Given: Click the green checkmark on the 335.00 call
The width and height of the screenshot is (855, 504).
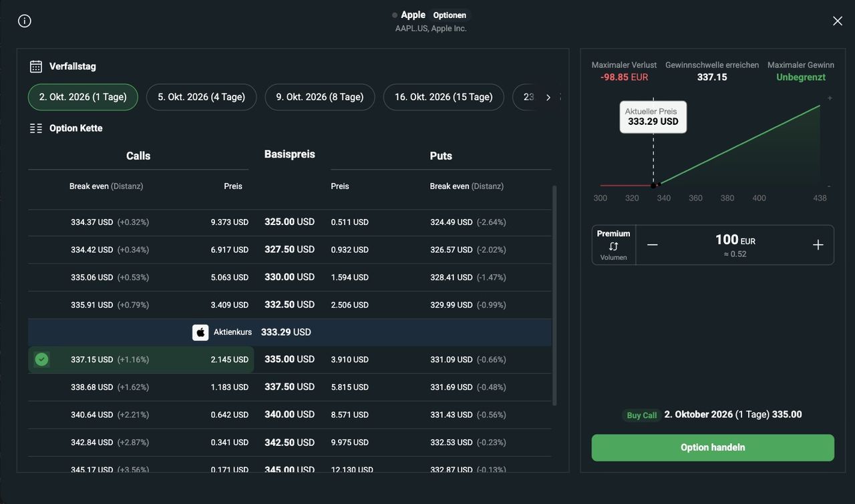Looking at the screenshot, I should click(x=41, y=360).
